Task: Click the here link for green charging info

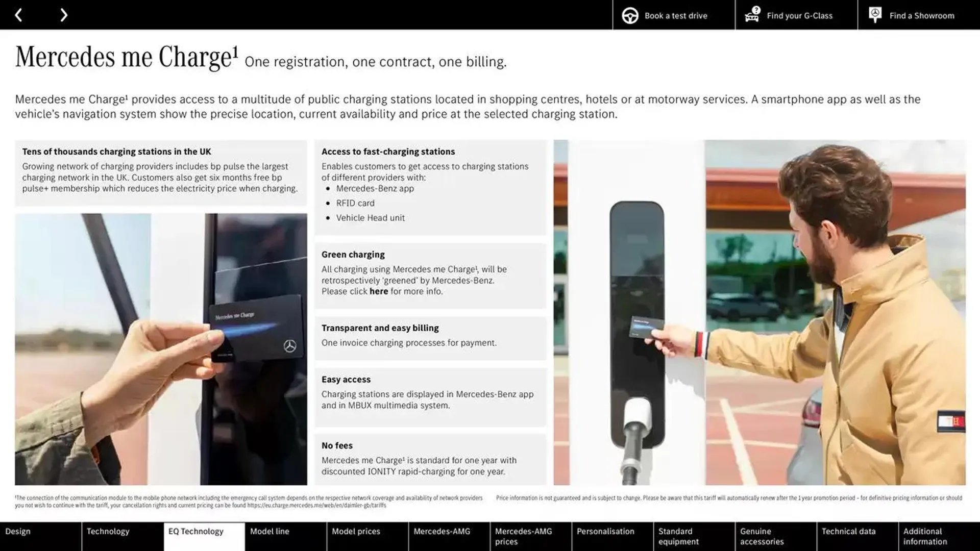Action: tap(378, 291)
